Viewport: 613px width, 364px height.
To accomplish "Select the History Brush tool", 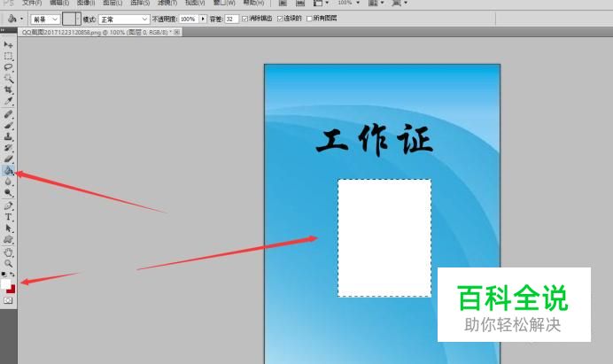I will [x=8, y=148].
